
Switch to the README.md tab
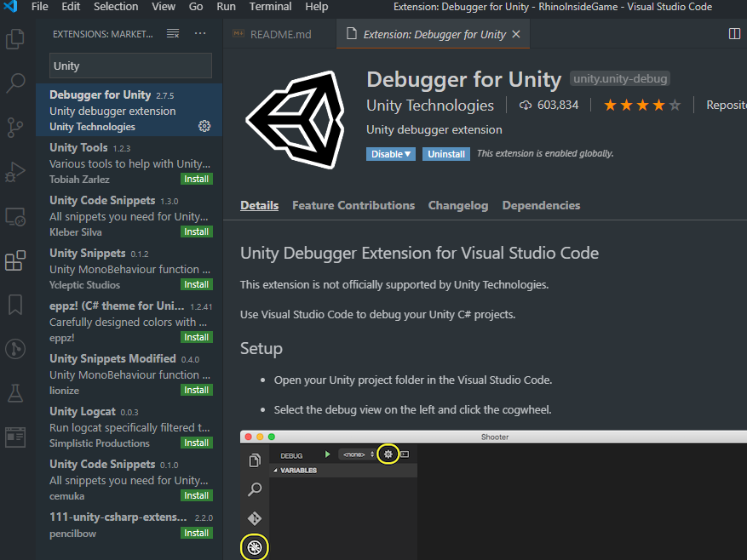(279, 34)
